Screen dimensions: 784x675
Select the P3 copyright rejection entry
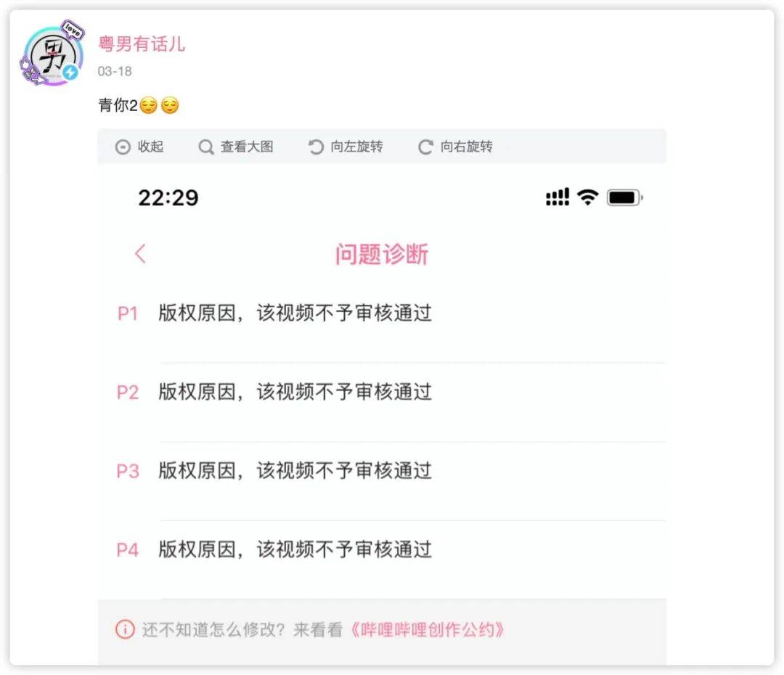[295, 470]
